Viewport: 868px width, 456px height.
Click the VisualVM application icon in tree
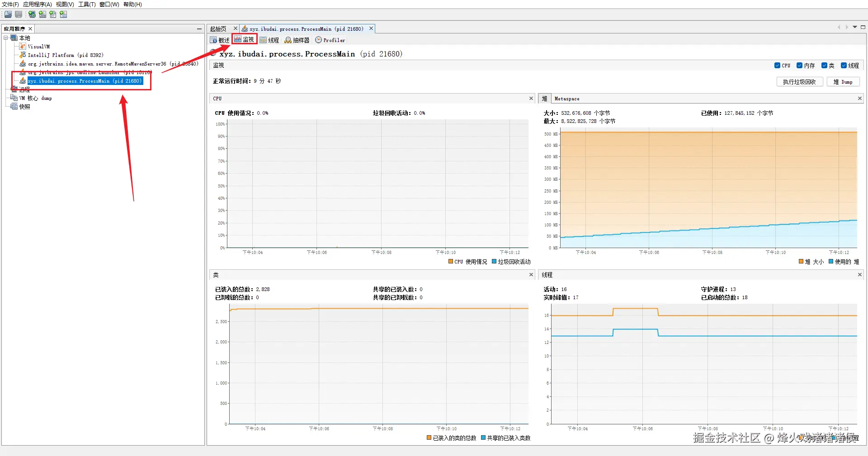[x=23, y=46]
